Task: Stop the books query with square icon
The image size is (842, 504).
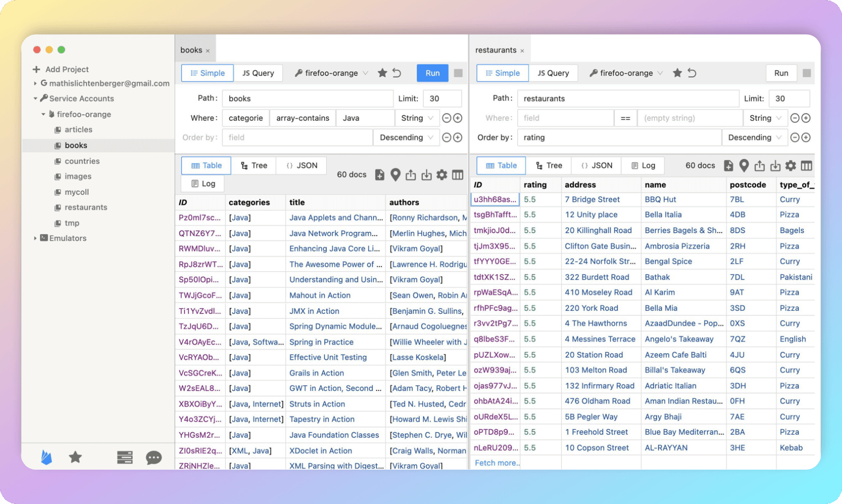Action: (x=458, y=73)
